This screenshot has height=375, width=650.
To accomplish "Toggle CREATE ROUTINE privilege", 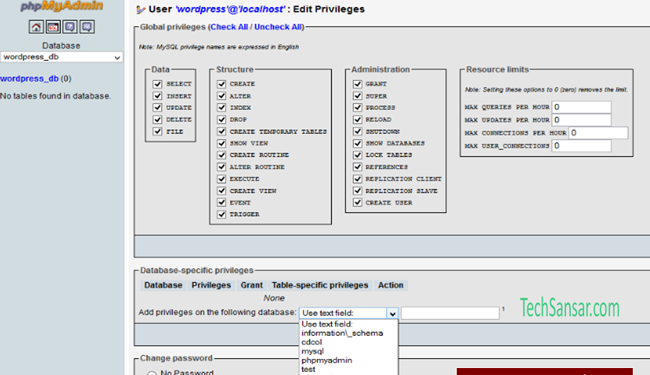I will click(222, 155).
